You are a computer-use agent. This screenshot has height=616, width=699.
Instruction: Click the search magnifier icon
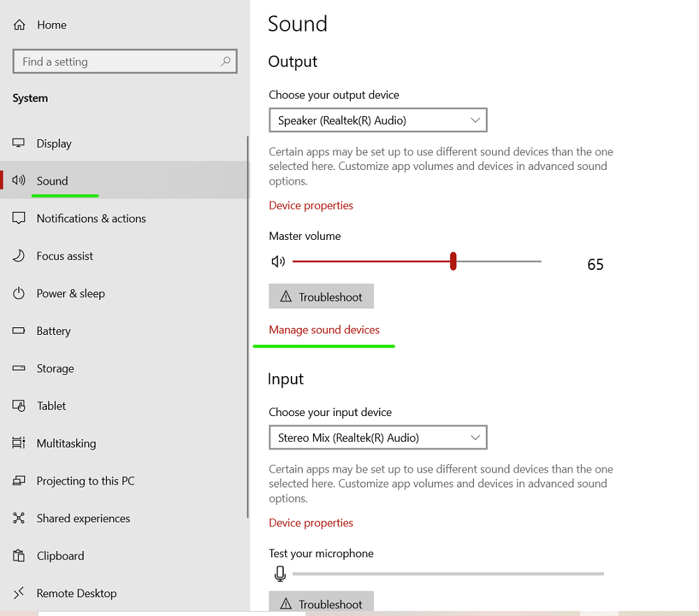pyautogui.click(x=225, y=62)
